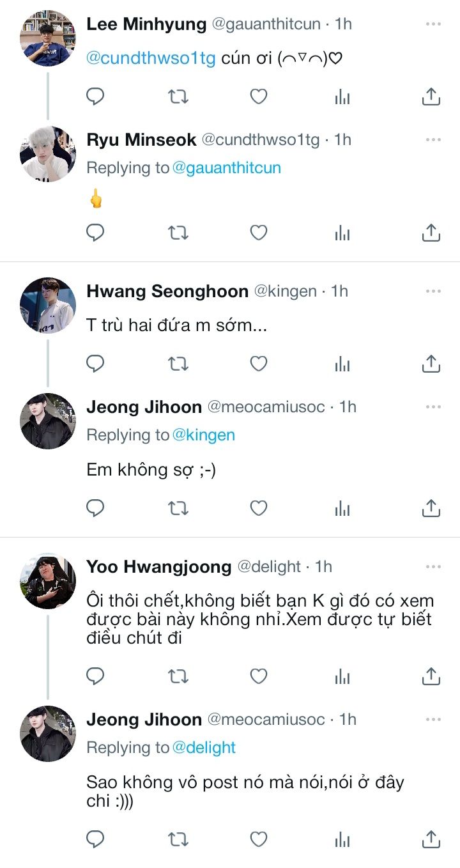Open more options for Hwang Seonghoon's tweet

(x=433, y=291)
